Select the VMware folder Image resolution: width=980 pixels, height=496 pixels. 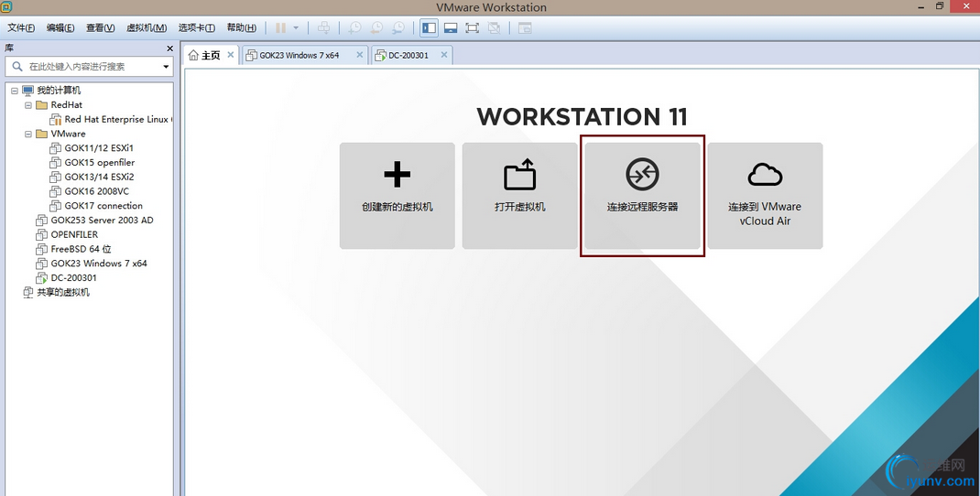(x=68, y=134)
